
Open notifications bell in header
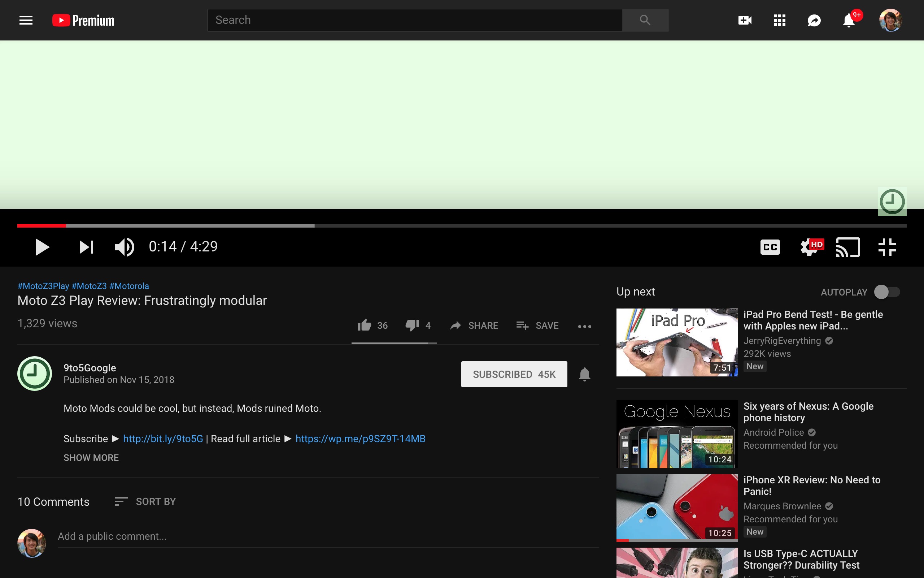point(849,20)
